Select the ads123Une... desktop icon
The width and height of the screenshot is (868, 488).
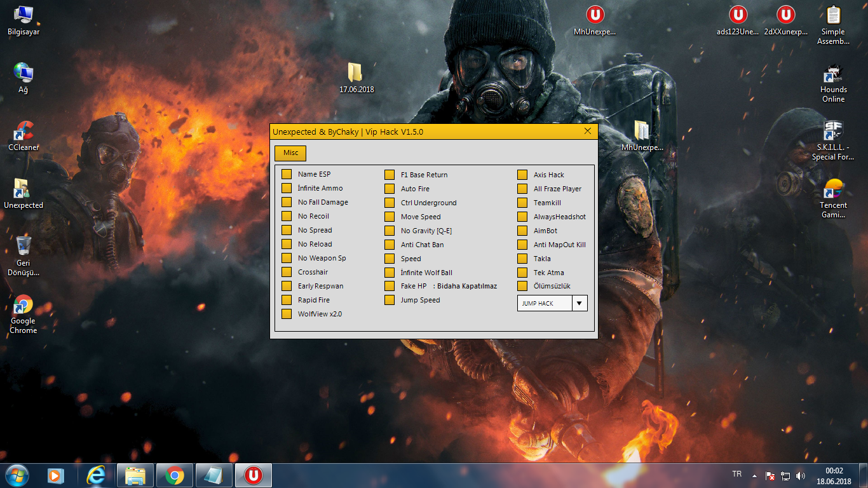[x=738, y=20]
